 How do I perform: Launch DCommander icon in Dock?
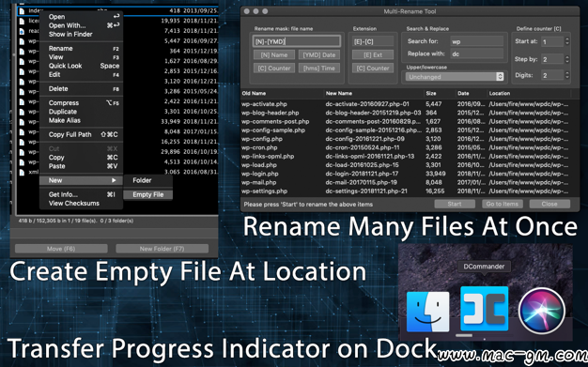coord(484,309)
